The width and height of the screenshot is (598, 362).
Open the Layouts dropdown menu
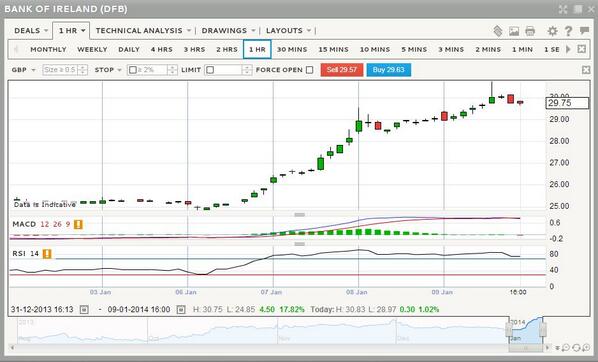(x=288, y=31)
